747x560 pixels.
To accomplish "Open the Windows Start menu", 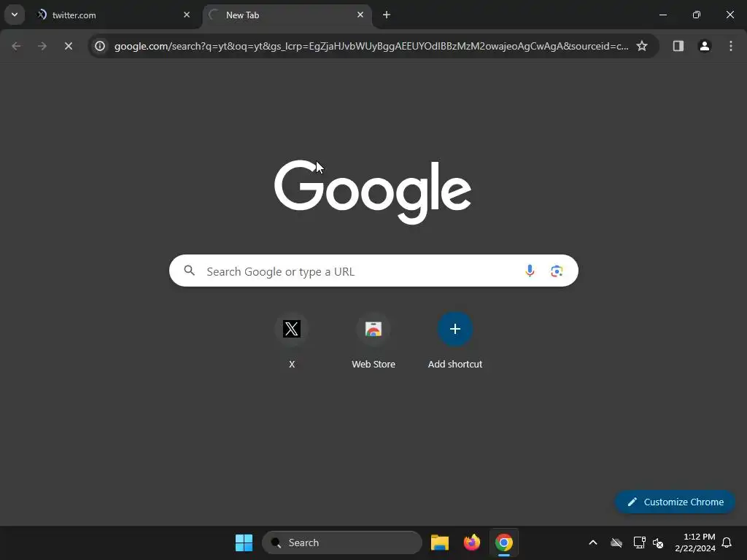I will (244, 542).
